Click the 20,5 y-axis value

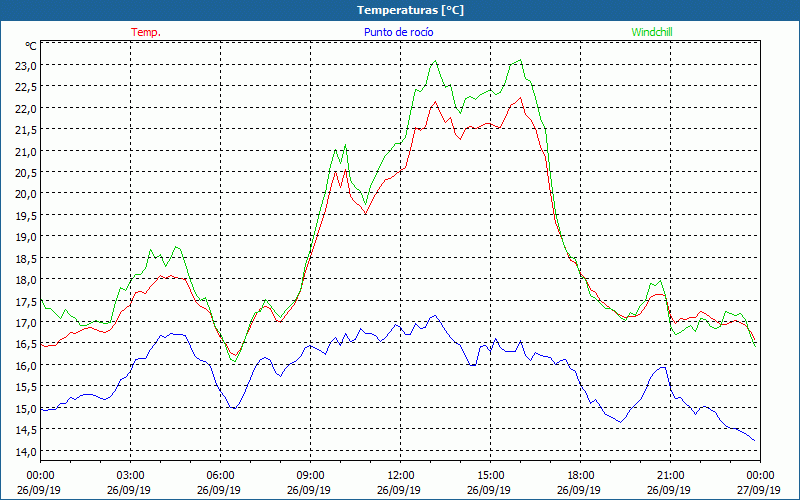coord(26,173)
